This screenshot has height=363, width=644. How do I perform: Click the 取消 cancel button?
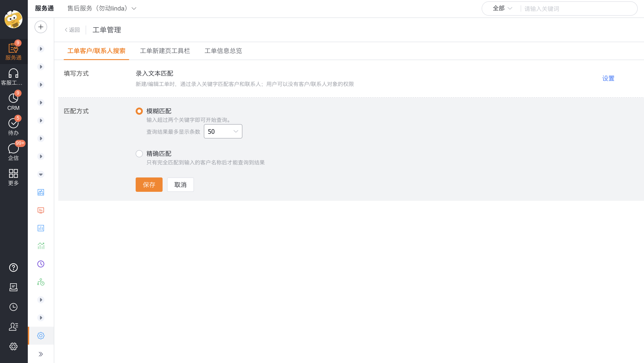point(181,185)
